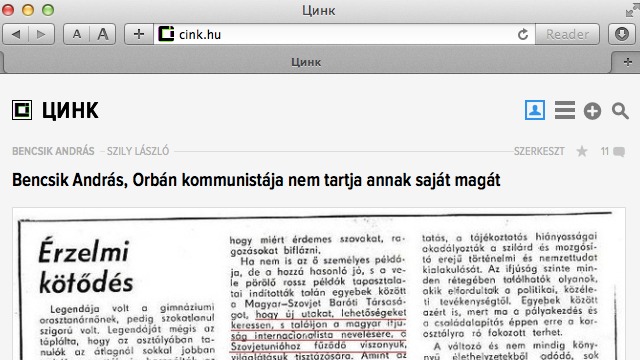Enter full screen with the arrows icon
Viewport: 640px width, 360px height.
coord(632,10)
